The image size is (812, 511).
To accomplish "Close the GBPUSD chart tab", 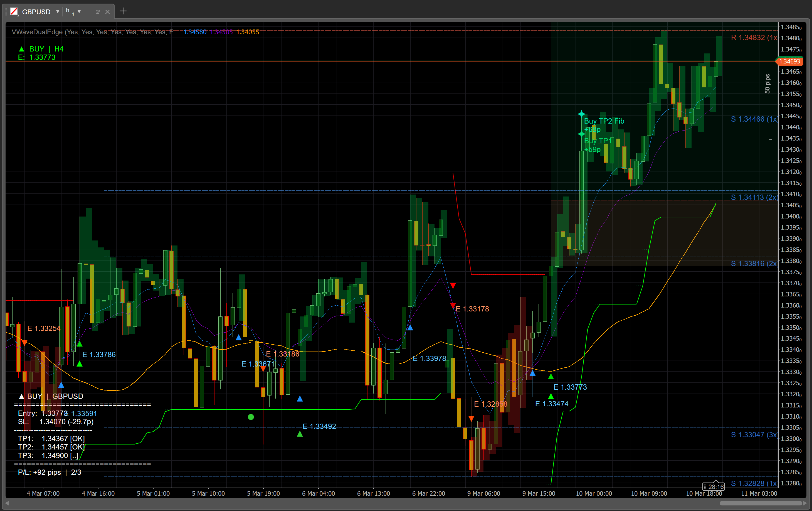I will click(108, 12).
